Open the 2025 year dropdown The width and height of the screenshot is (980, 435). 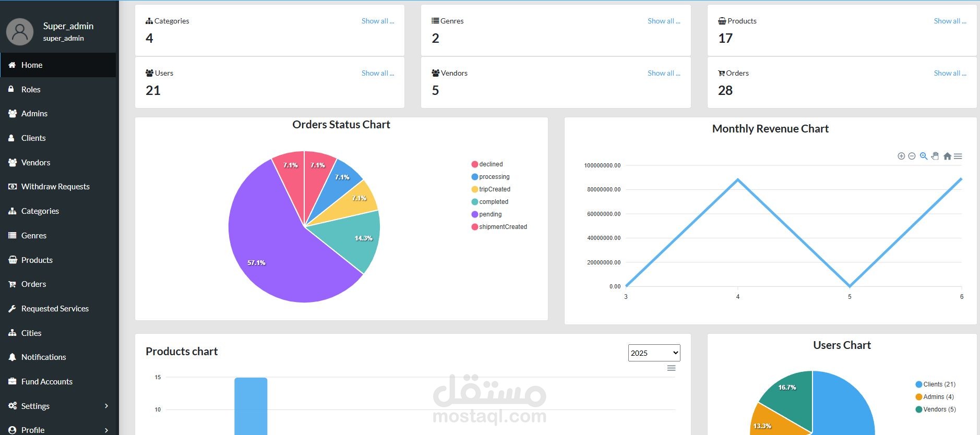(x=654, y=353)
